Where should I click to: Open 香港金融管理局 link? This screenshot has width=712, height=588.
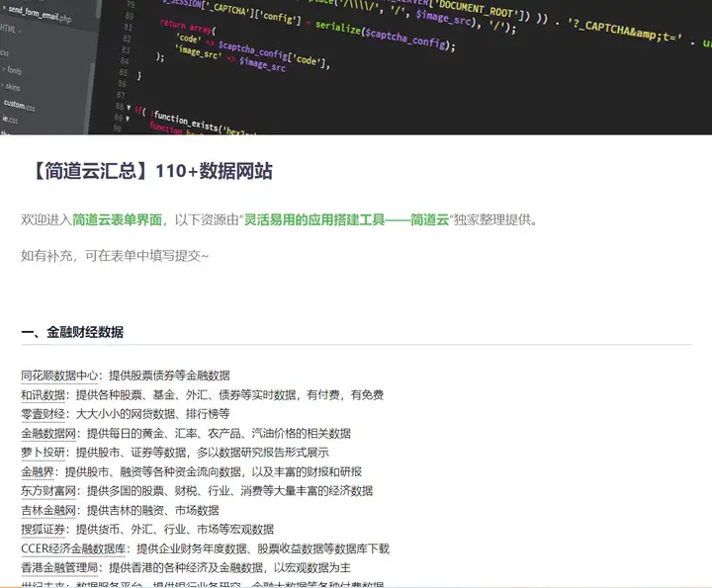tap(59, 568)
